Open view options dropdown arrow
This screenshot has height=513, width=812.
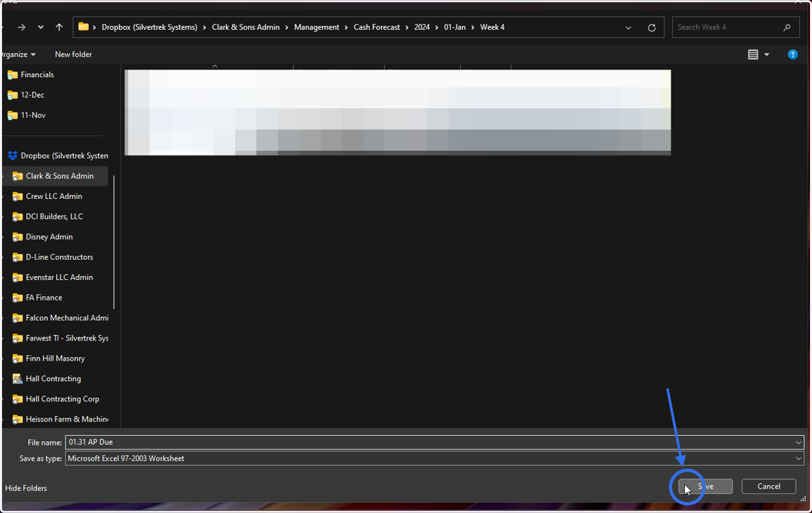(767, 55)
